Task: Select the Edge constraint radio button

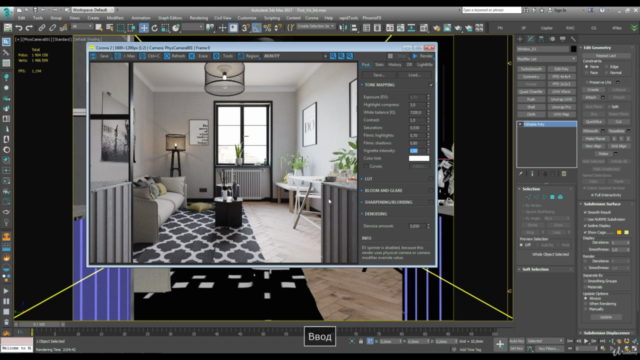Action: point(607,67)
